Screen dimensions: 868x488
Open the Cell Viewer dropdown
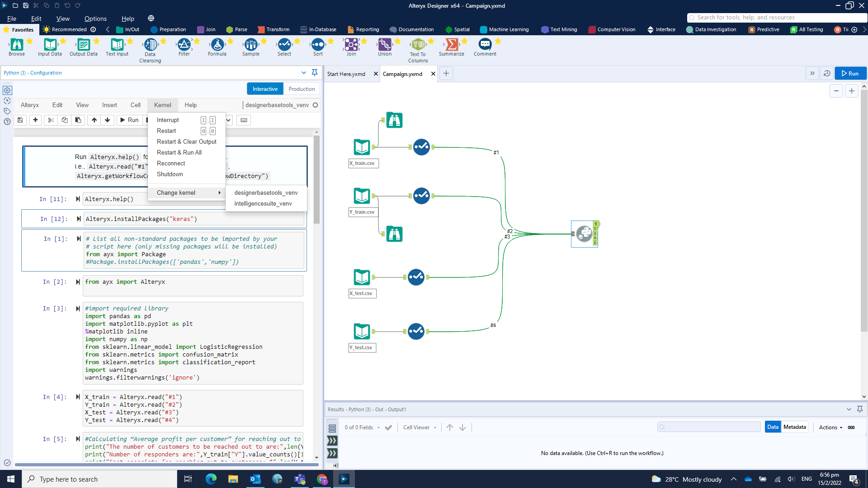pyautogui.click(x=419, y=427)
